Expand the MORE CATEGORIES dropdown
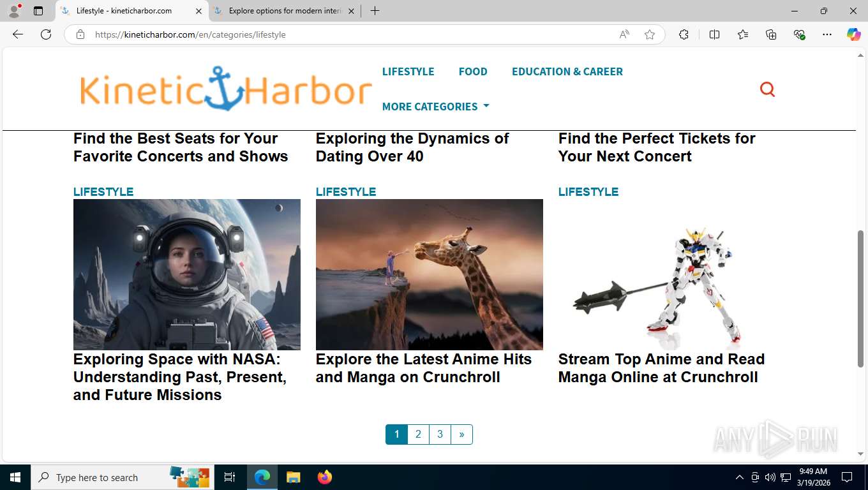Viewport: 868px width, 490px height. pyautogui.click(x=436, y=107)
